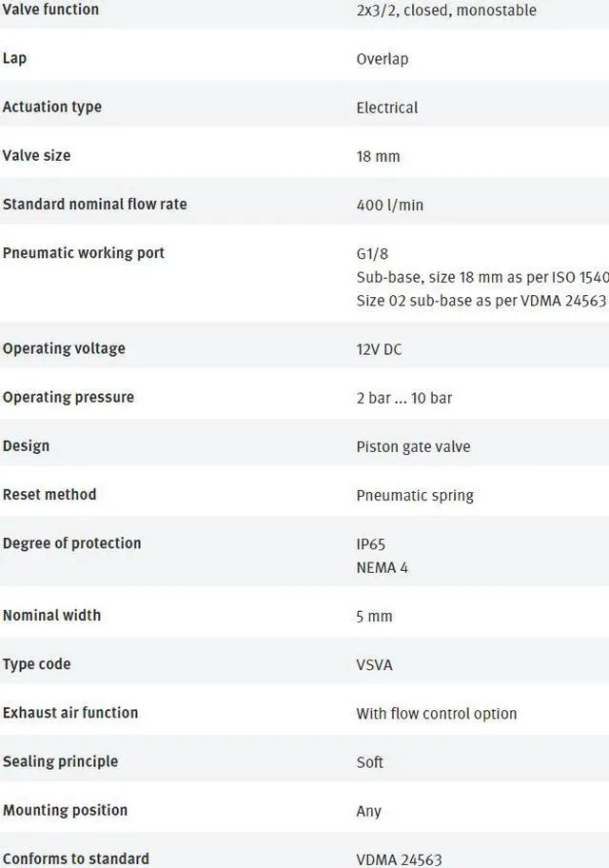
Task: Select the "Piston gate valve" design value
Action: [413, 446]
